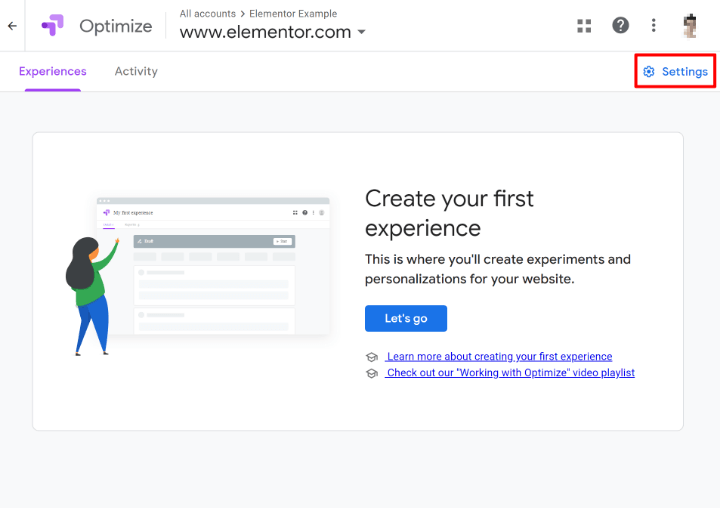720x508 pixels.
Task: Open the Google apps grid icon
Action: coord(585,26)
